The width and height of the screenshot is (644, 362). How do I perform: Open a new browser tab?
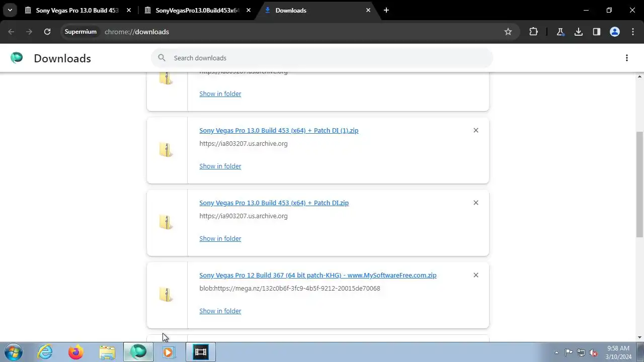[386, 10]
